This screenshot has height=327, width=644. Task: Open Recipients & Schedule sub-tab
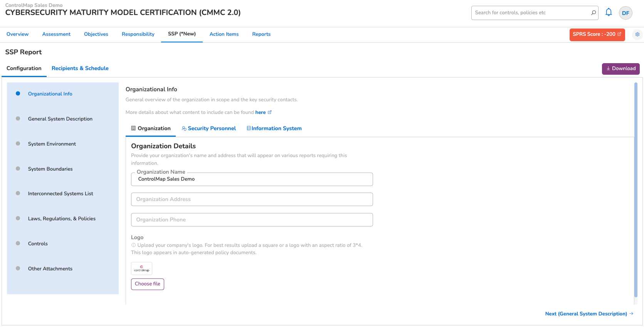click(80, 68)
